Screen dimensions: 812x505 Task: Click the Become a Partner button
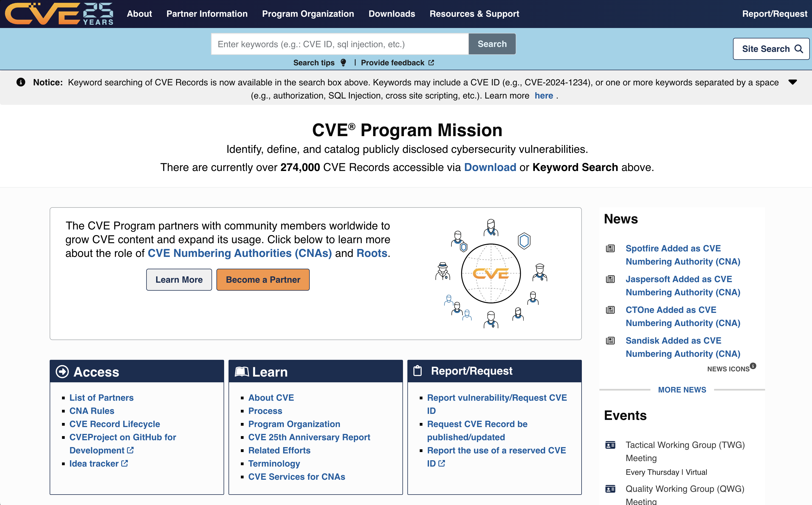click(263, 280)
